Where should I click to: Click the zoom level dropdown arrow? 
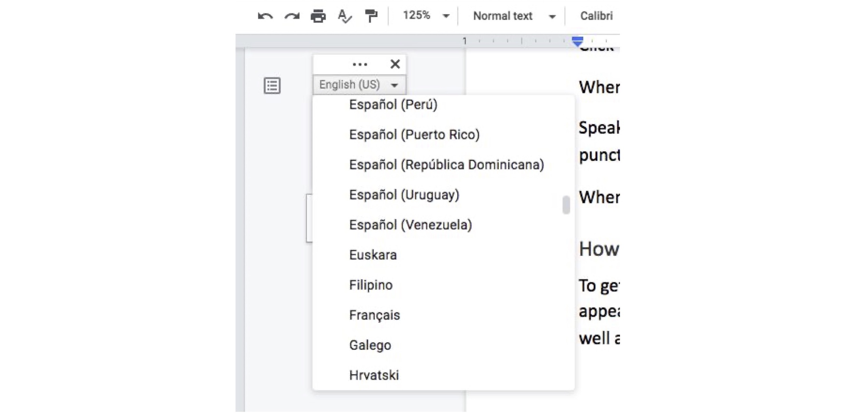pyautogui.click(x=447, y=16)
